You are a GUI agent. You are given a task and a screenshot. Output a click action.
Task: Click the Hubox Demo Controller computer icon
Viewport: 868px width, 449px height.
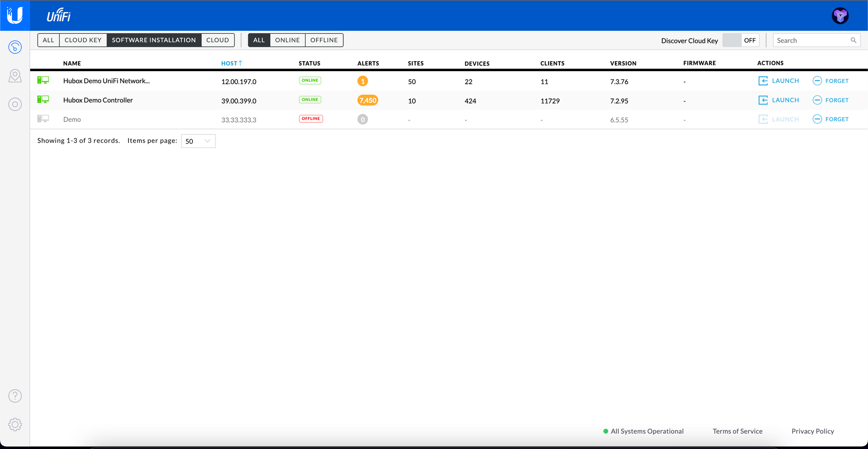tap(43, 99)
